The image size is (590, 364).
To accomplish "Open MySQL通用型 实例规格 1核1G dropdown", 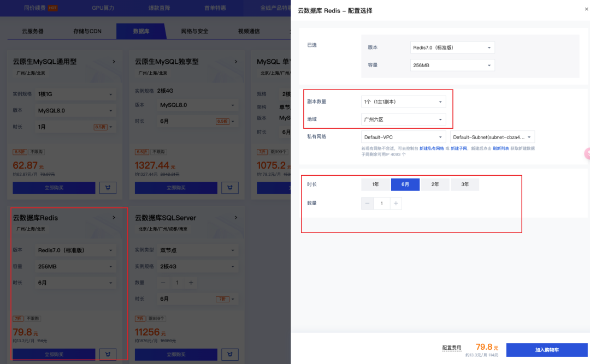I will (75, 94).
